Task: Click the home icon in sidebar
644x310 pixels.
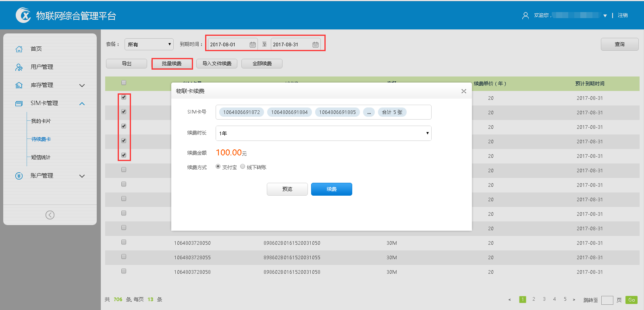Action: pyautogui.click(x=19, y=49)
